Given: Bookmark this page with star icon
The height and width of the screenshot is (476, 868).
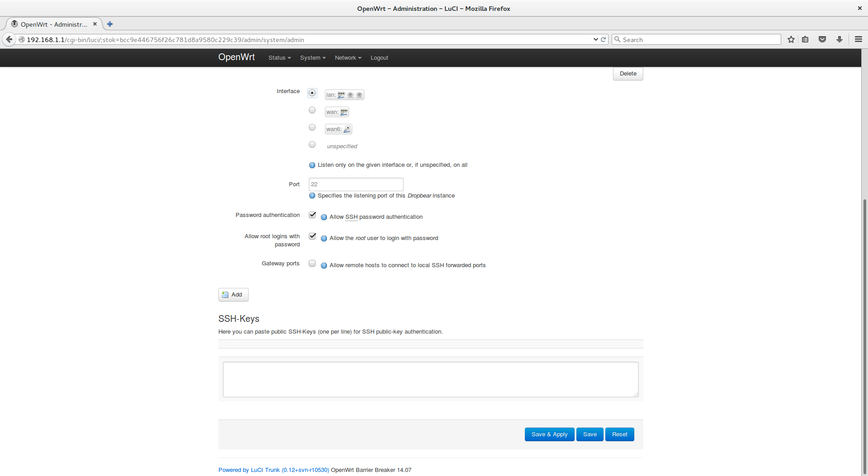Looking at the screenshot, I should click(791, 39).
